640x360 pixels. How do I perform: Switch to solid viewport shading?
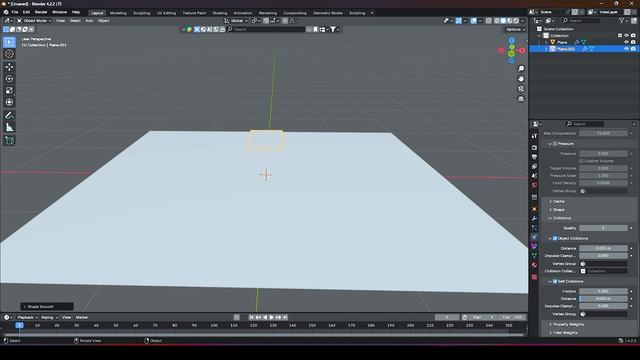coord(503,21)
